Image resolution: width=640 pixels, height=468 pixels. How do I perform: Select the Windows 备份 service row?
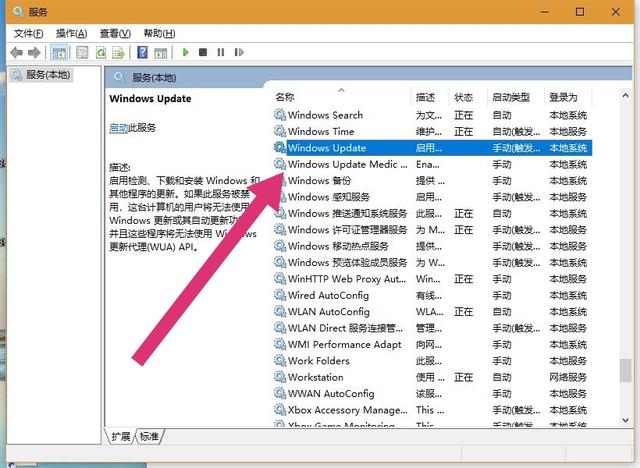(432, 180)
